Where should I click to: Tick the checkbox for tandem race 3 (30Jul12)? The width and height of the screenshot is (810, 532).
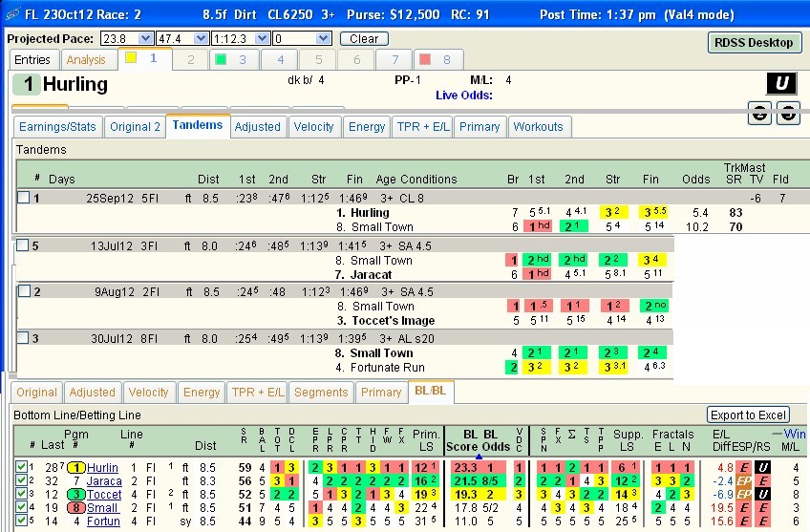point(22,338)
